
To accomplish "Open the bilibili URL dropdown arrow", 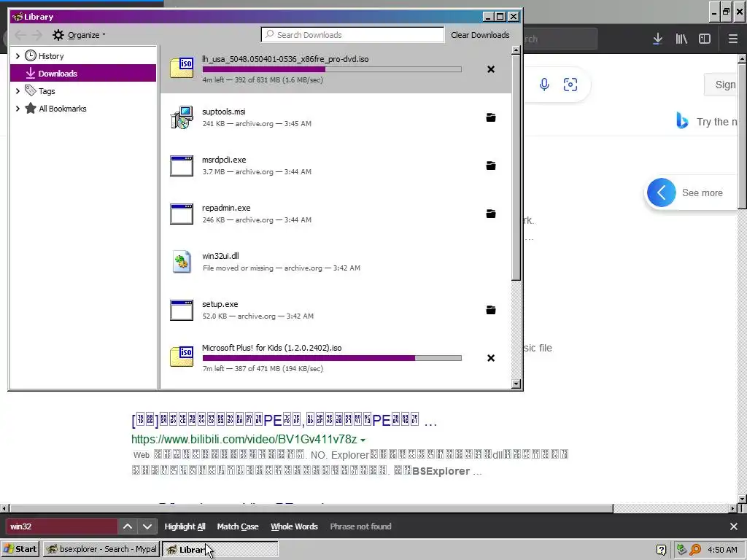I will pyautogui.click(x=363, y=440).
